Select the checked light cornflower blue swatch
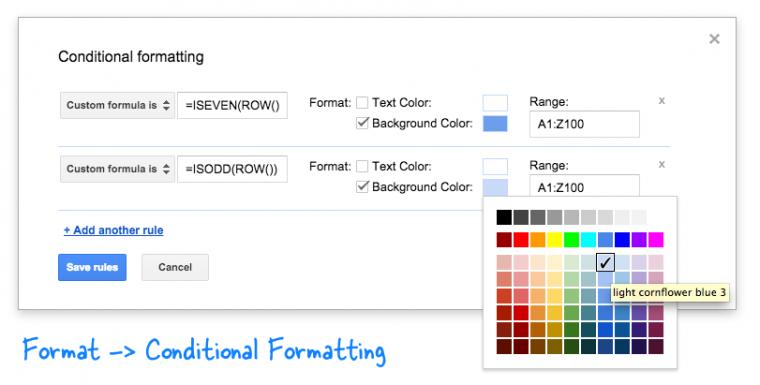The width and height of the screenshot is (760, 385). pos(605,263)
